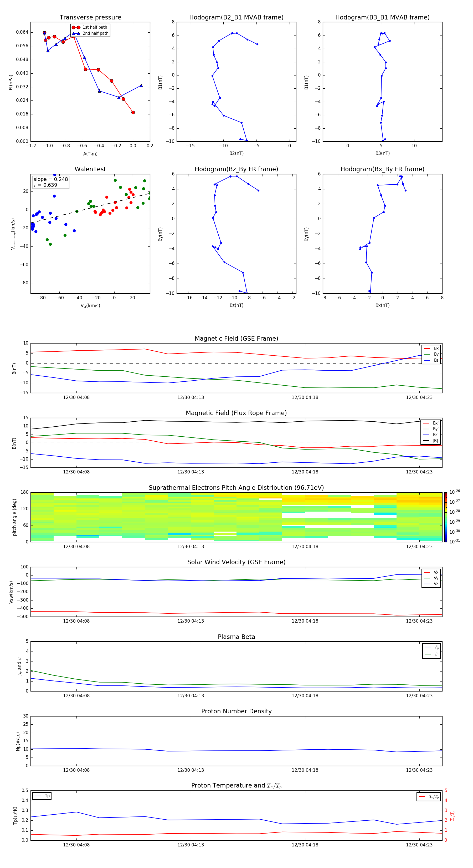The image size is (473, 868).
Task: Click the "Hodogram(Bz_By FR frame)" title
Action: point(236,169)
